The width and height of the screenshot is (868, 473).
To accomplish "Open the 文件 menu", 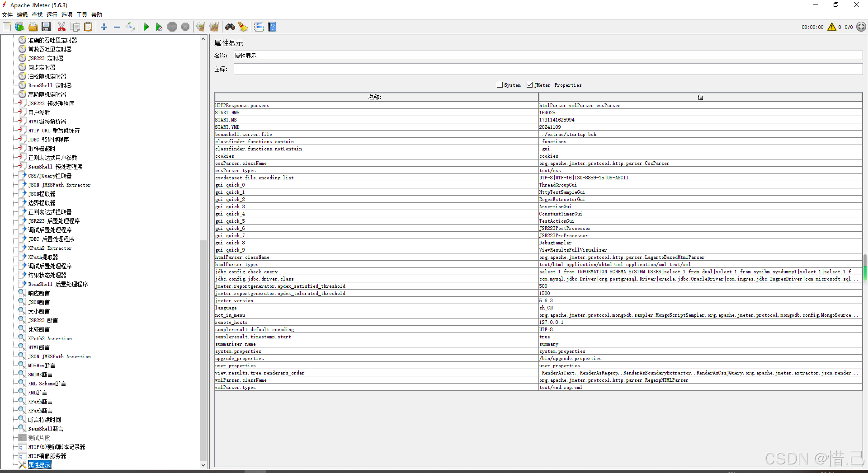I will pyautogui.click(x=7, y=14).
